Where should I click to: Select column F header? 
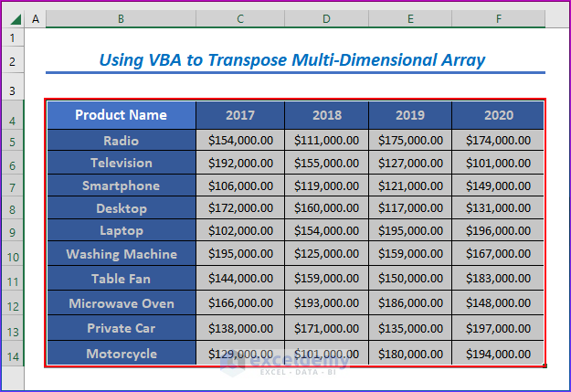(x=499, y=18)
